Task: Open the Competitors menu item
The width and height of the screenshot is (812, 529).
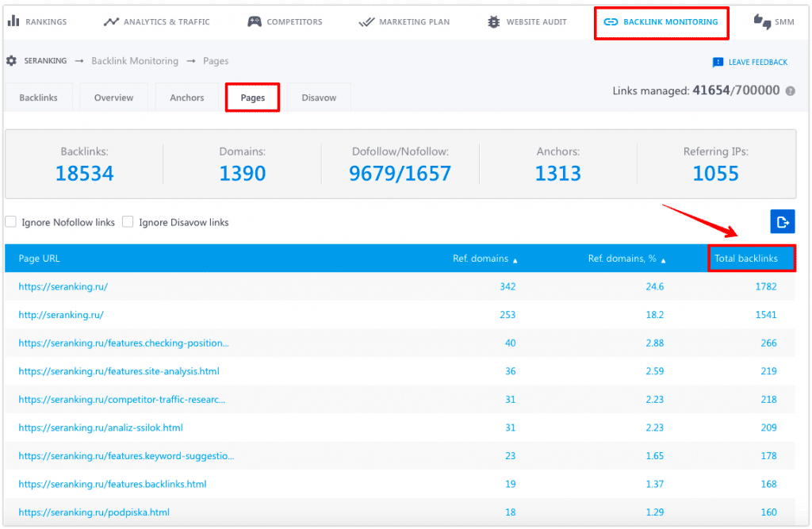Action: pos(285,21)
